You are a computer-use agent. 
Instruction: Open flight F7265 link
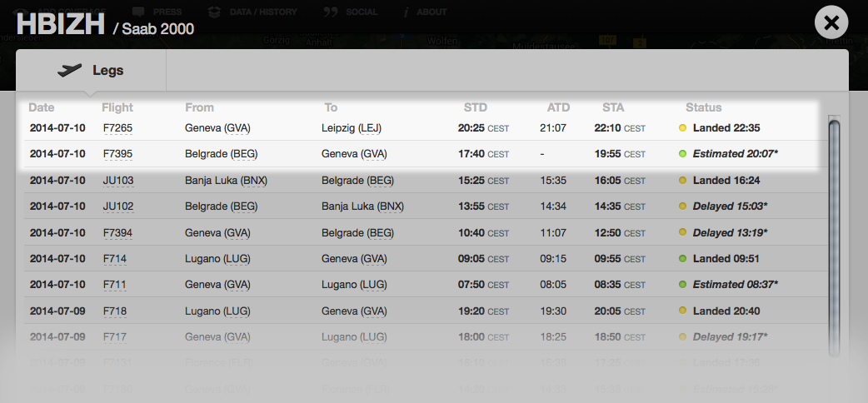click(x=117, y=128)
